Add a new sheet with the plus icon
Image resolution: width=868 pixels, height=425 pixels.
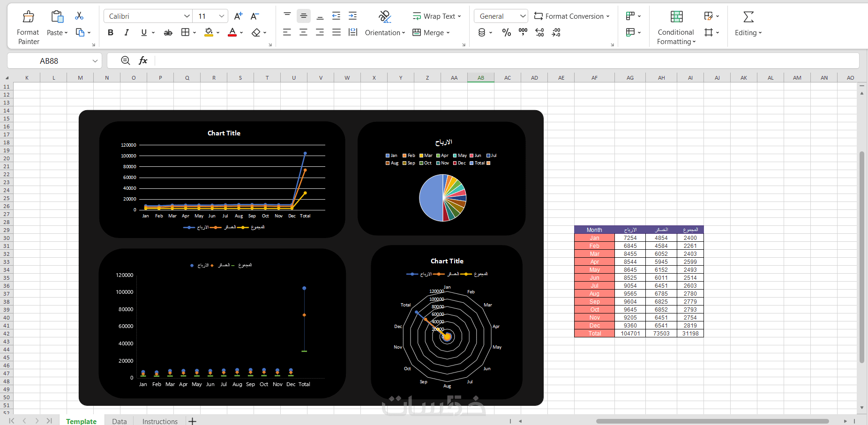tap(192, 421)
